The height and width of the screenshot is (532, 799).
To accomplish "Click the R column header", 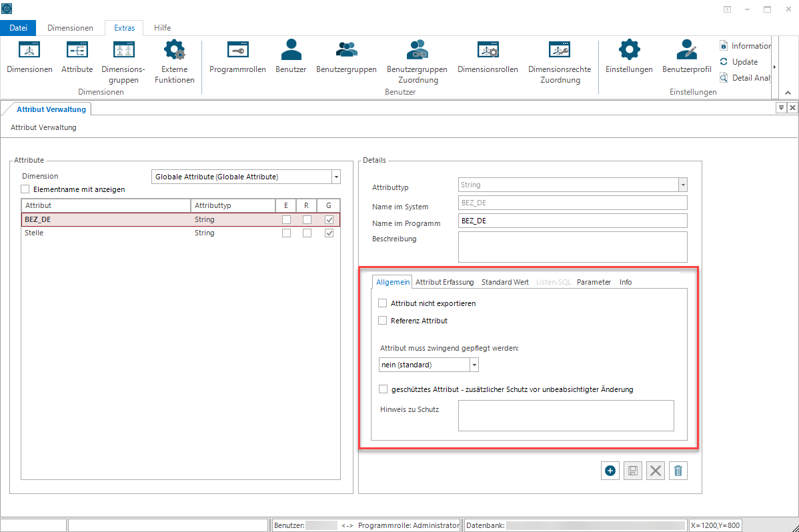I will coord(306,205).
